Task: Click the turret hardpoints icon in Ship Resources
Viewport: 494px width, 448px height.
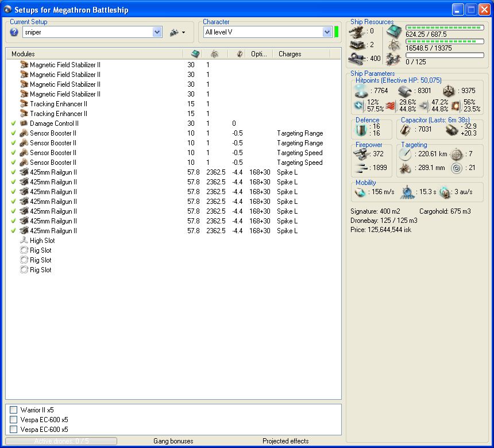Action: (x=357, y=32)
